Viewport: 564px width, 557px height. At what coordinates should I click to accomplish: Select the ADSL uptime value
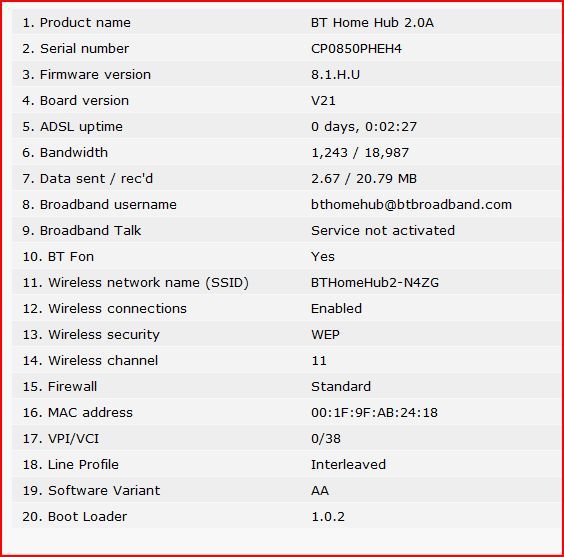point(364,127)
